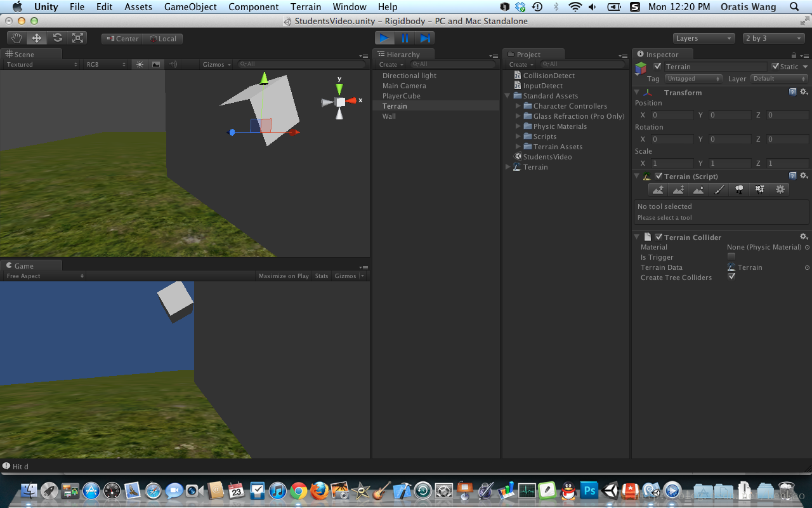
Task: Open the 2 by 3 layout dropdown
Action: coord(773,38)
